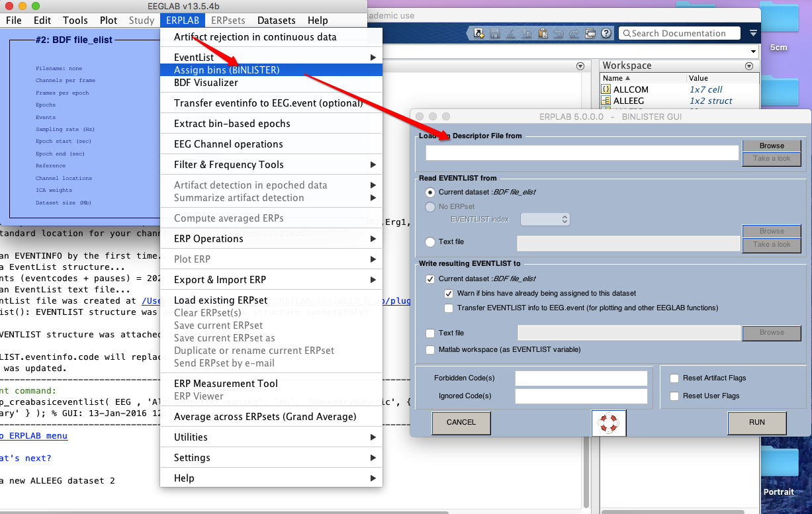Click the Forbidden Code(s) input field
The height and width of the screenshot is (514, 812).
click(581, 378)
